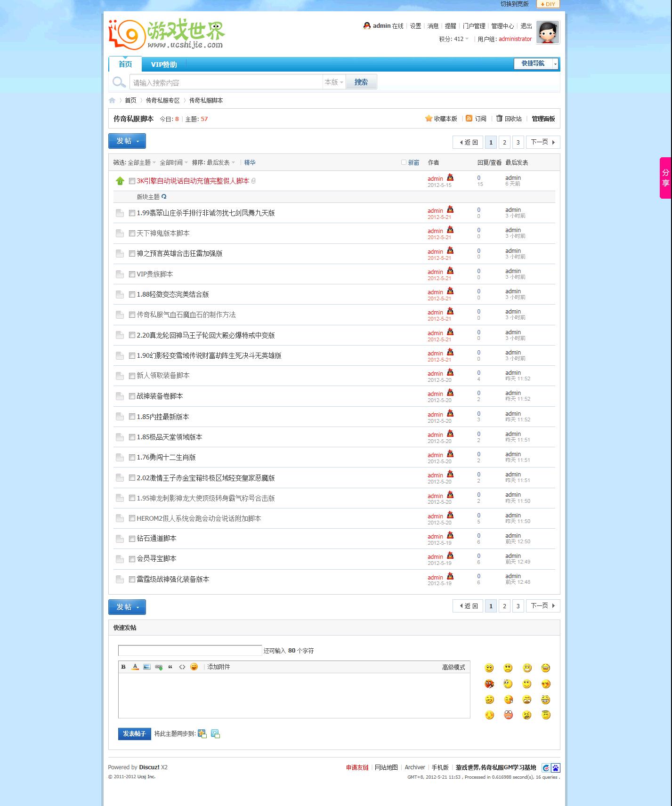Select checkbox for 会员寻宝脚本 thread
Screen dimensions: 672x806
point(132,559)
